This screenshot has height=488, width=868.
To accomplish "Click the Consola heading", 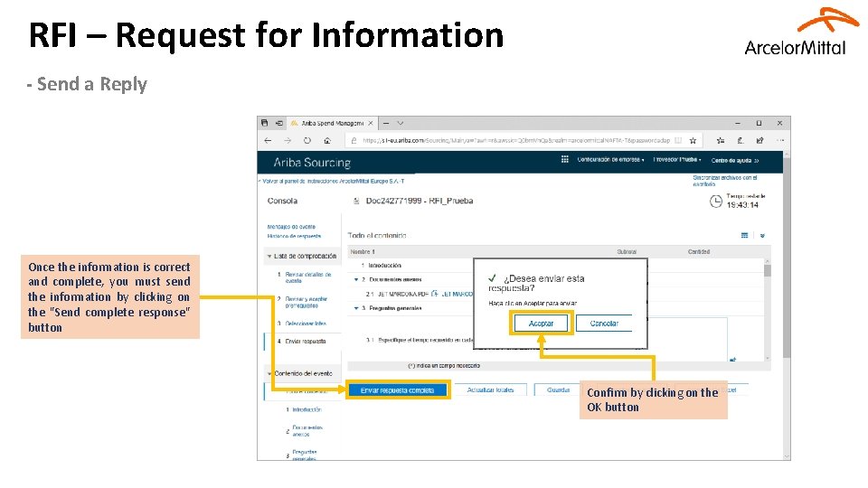I will click(282, 201).
